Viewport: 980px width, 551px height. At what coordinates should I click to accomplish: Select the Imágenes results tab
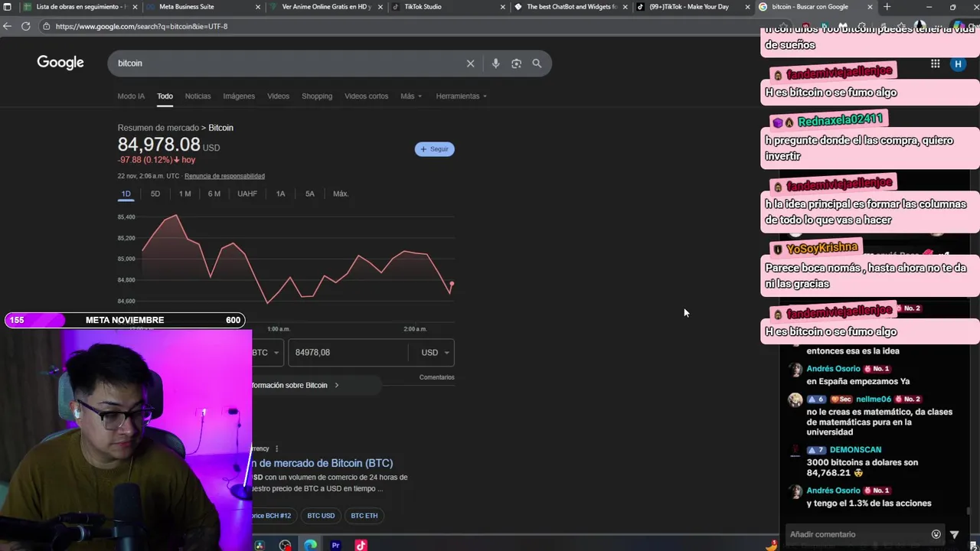coord(239,96)
